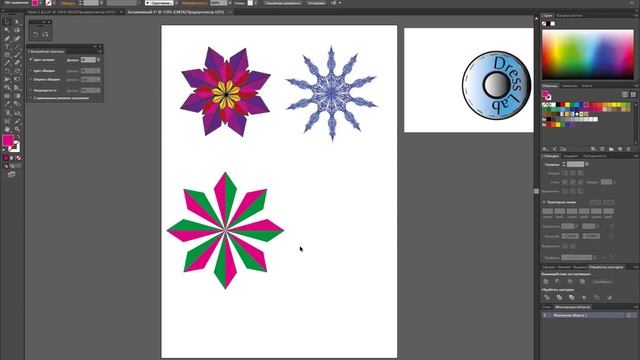Pick a color from the Color panel spectrum
The image size is (640, 360).
pos(588,54)
